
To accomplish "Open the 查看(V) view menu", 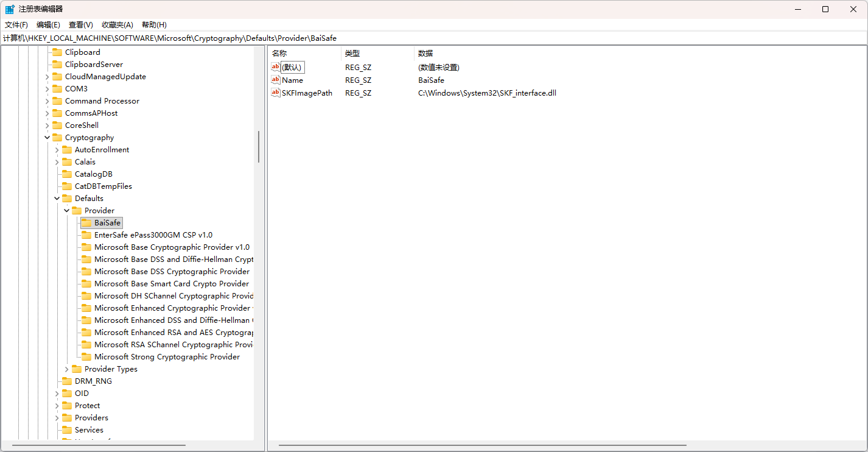I will 80,25.
